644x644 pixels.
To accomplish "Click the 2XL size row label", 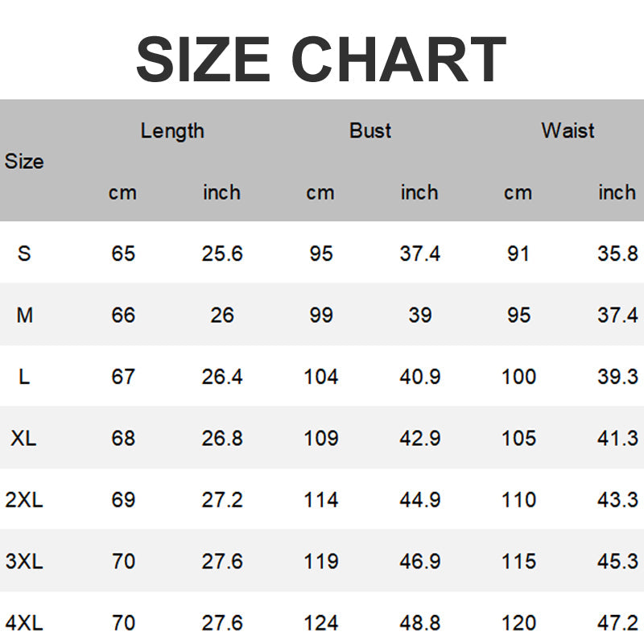I will pyautogui.click(x=24, y=500).
